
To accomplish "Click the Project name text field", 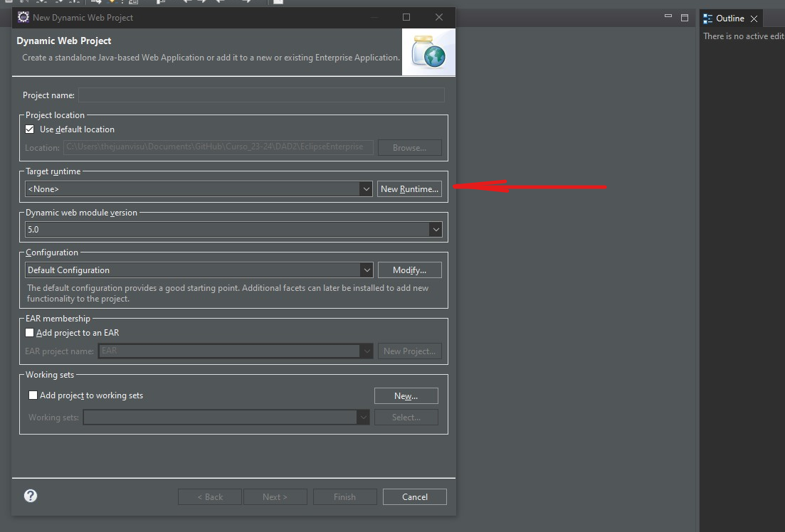I will coord(261,95).
